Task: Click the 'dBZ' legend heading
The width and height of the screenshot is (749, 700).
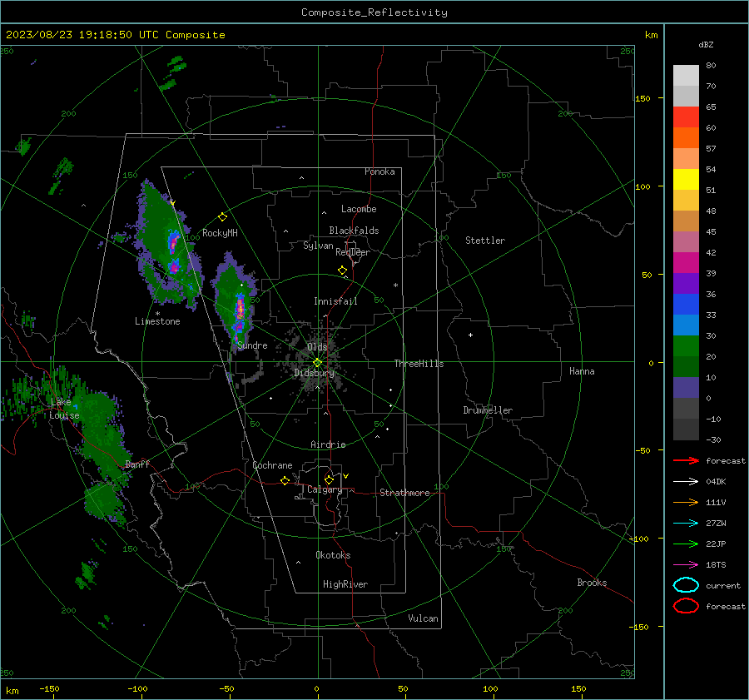Action: point(706,44)
